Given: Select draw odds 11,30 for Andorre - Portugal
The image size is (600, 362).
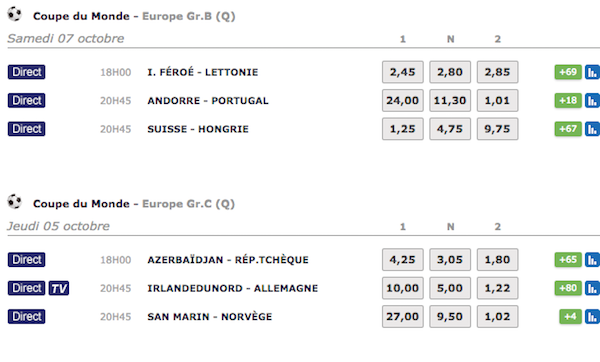Looking at the screenshot, I should [x=450, y=101].
